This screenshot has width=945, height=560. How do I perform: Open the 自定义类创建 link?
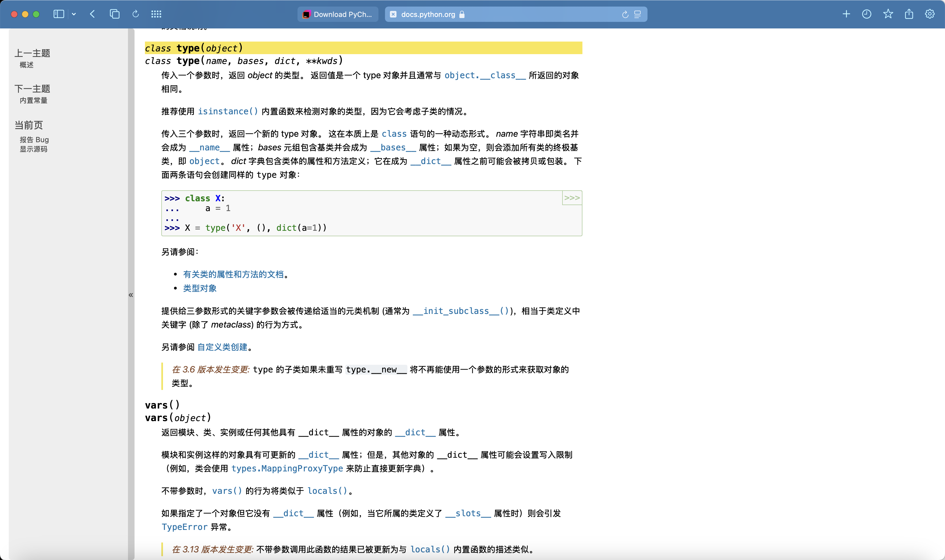pyautogui.click(x=222, y=347)
